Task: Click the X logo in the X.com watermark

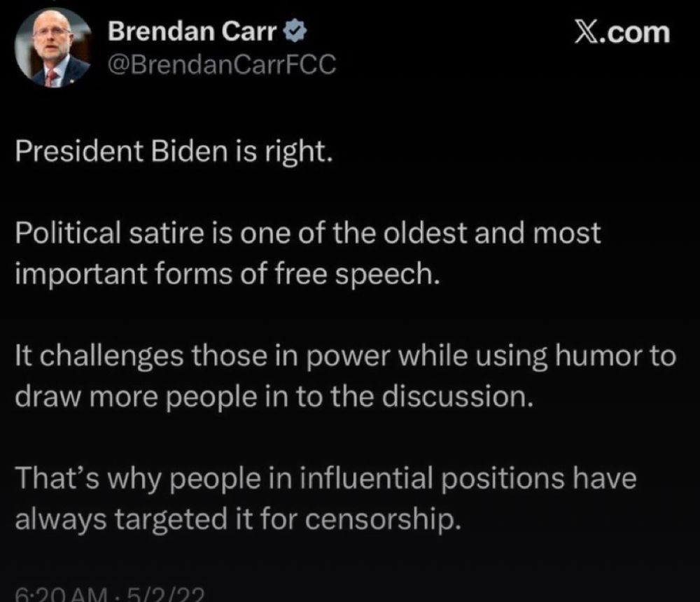Action: click(586, 33)
